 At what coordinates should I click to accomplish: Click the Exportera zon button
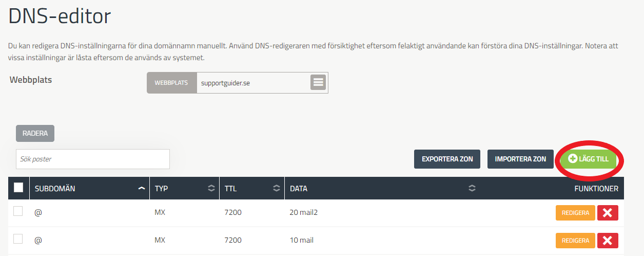pos(447,159)
